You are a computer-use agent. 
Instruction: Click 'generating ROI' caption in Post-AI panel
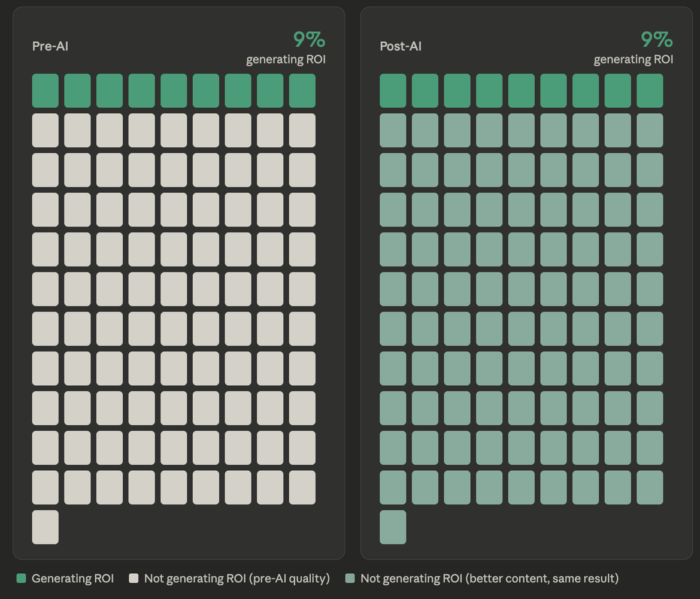[634, 59]
